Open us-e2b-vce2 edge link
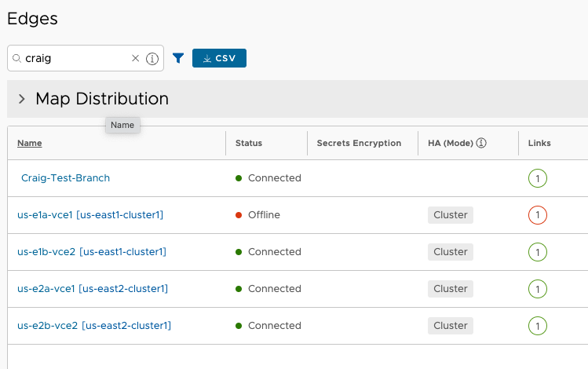The image size is (588, 369). tap(94, 326)
